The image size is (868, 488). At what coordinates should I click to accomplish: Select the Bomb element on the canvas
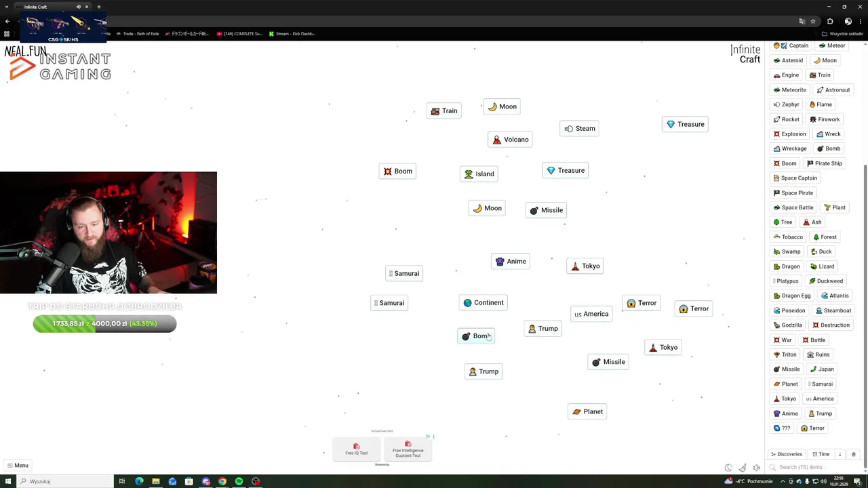(476, 336)
